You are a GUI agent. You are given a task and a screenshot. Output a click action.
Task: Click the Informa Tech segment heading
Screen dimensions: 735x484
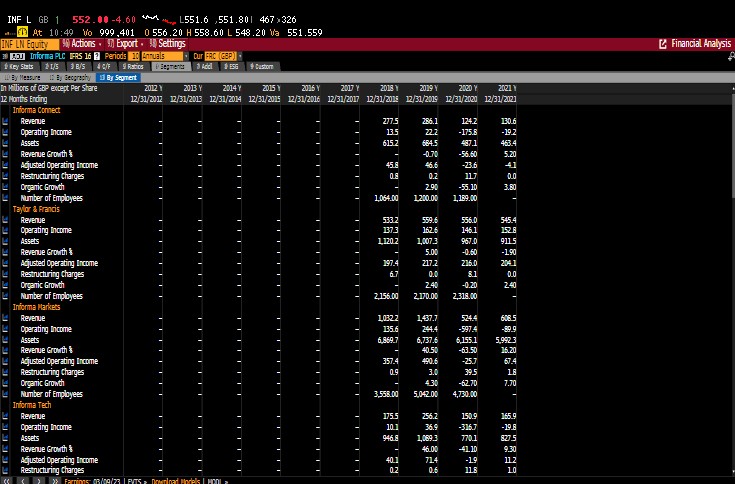(32, 405)
